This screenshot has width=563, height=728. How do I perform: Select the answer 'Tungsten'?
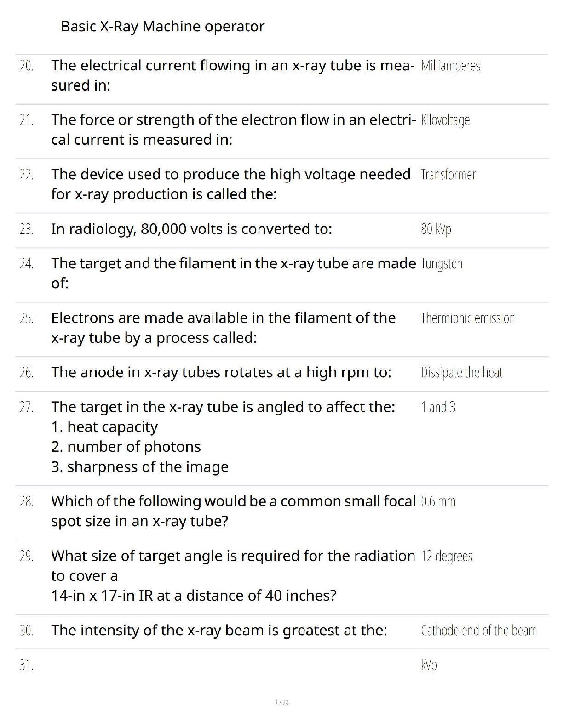442,264
